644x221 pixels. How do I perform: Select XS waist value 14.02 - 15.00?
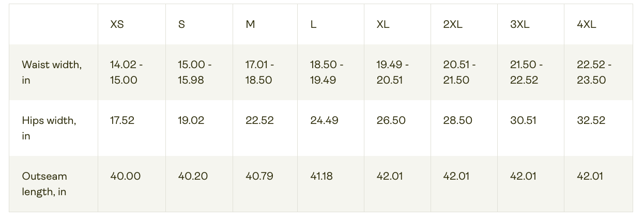pyautogui.click(x=126, y=72)
